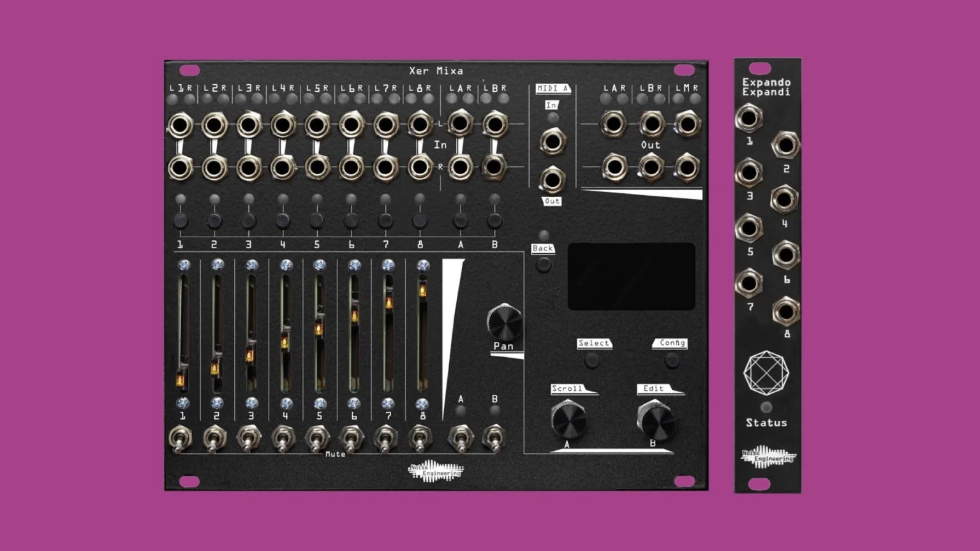
Task: Push the bus B select button
Action: [494, 221]
